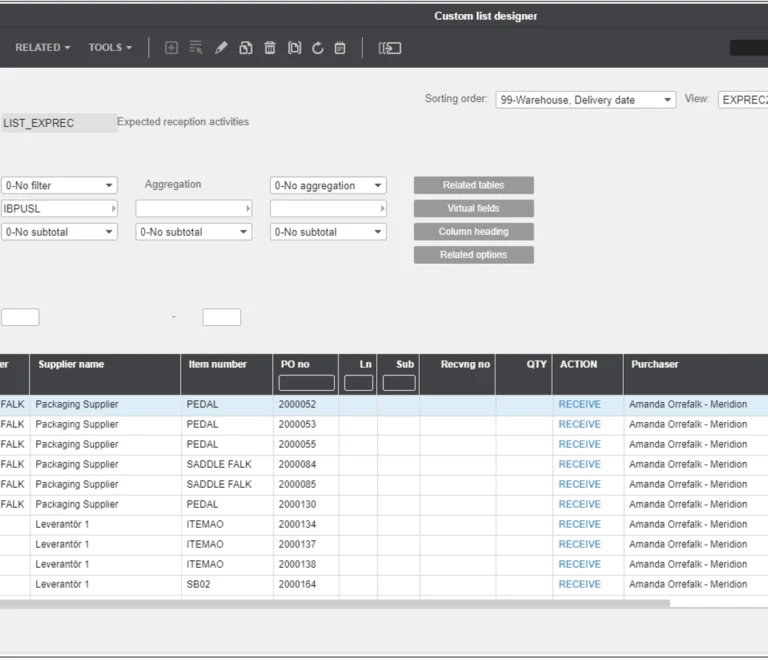This screenshot has height=660, width=768.
Task: Click RECEIVE link for PO 2000052
Action: click(x=579, y=405)
